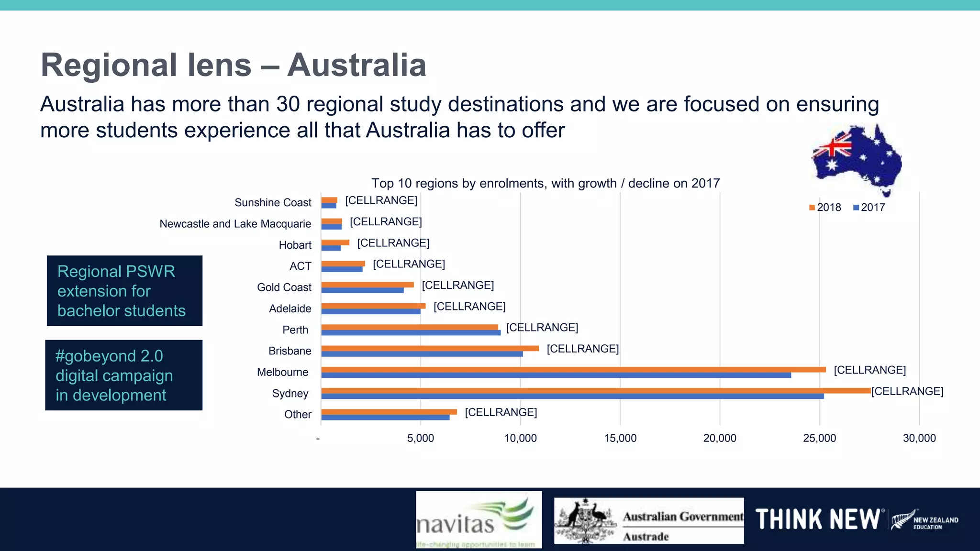Click the orange 2018 Sydney bar
Screen dimensions: 980x551
pyautogui.click(x=595, y=391)
